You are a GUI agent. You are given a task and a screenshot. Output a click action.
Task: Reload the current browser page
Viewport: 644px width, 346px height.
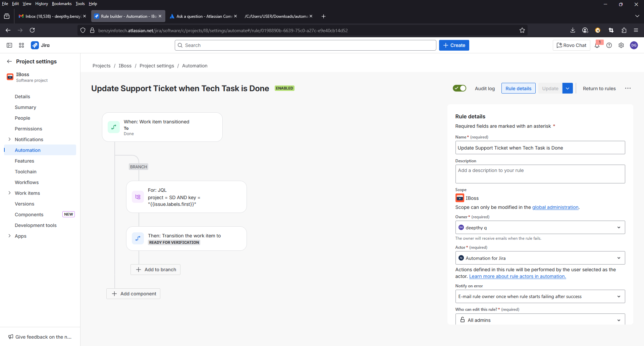coord(32,30)
